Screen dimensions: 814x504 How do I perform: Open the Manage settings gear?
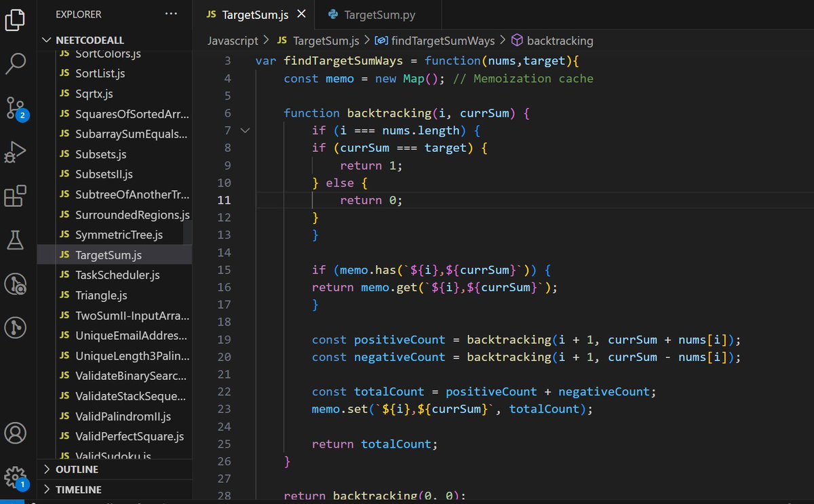pyautogui.click(x=16, y=477)
